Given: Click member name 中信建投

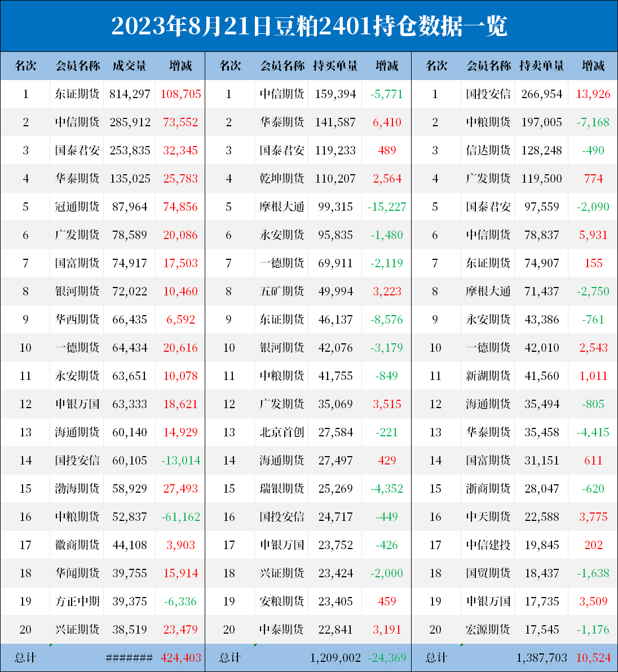Looking at the screenshot, I should (x=488, y=545).
